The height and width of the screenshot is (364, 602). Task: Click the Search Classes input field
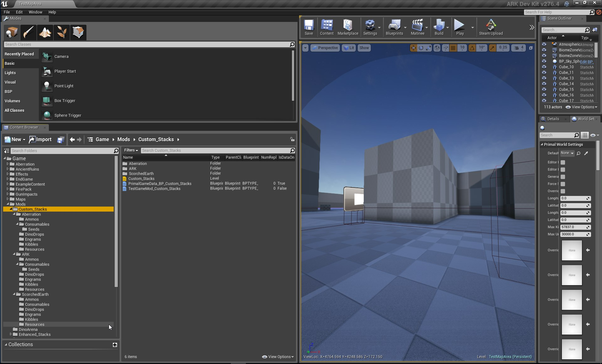point(147,44)
